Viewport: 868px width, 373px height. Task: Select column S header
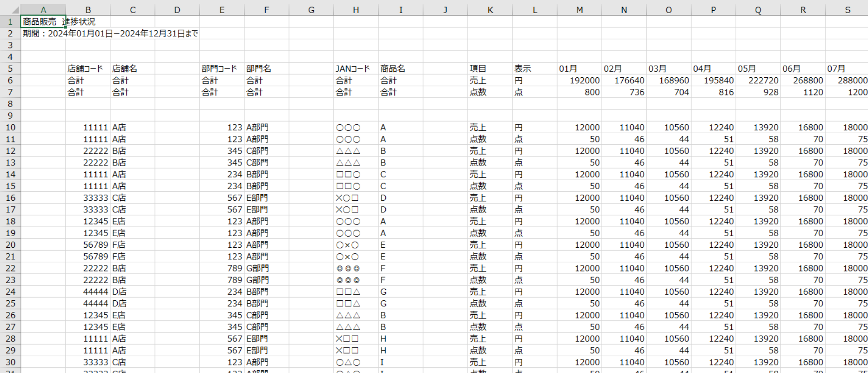[x=847, y=10]
